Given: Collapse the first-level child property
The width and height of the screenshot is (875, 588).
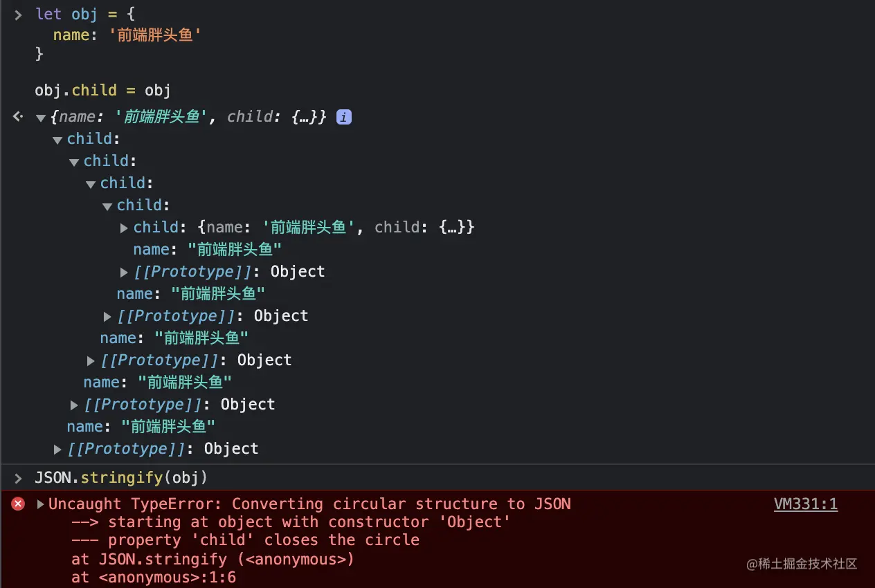Looking at the screenshot, I should (57, 140).
